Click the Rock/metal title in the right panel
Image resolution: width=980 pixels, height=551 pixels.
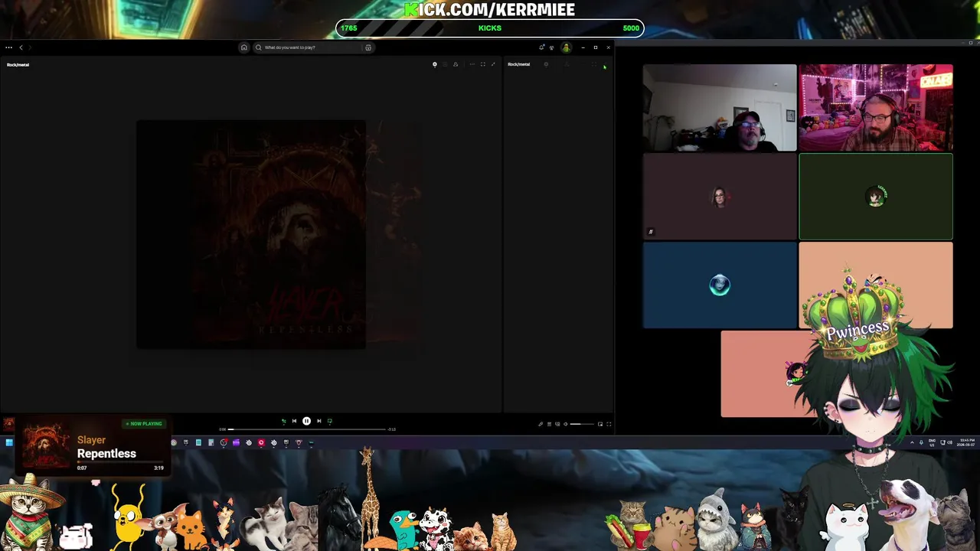click(x=519, y=64)
